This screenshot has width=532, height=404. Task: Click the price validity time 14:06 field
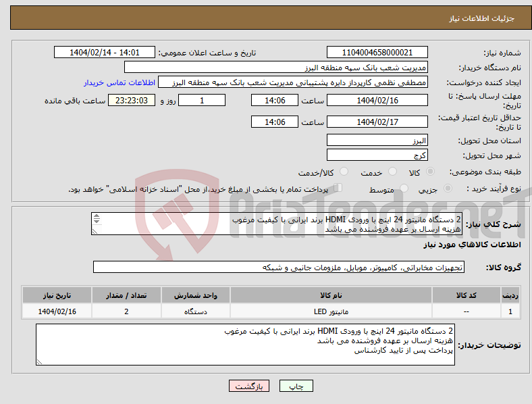click(275, 122)
